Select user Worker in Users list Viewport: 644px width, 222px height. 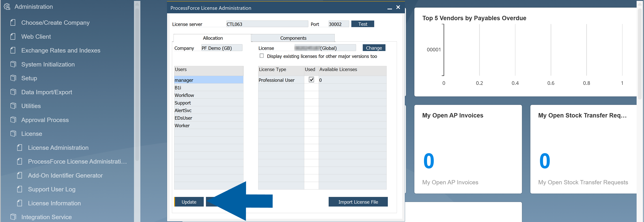(209, 126)
